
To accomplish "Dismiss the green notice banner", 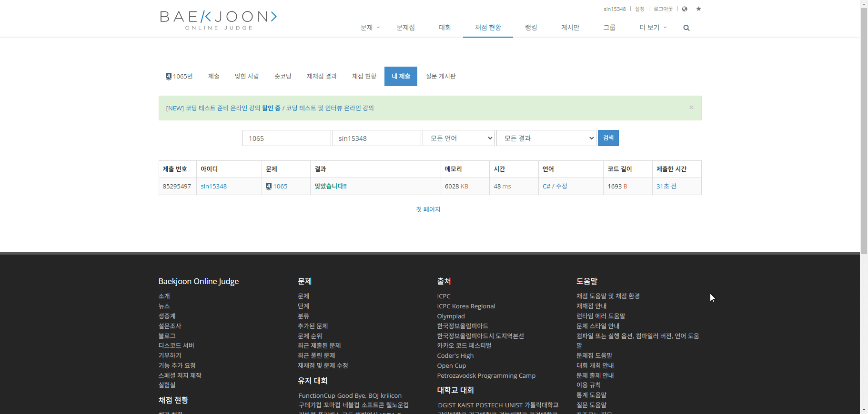I will pyautogui.click(x=691, y=107).
